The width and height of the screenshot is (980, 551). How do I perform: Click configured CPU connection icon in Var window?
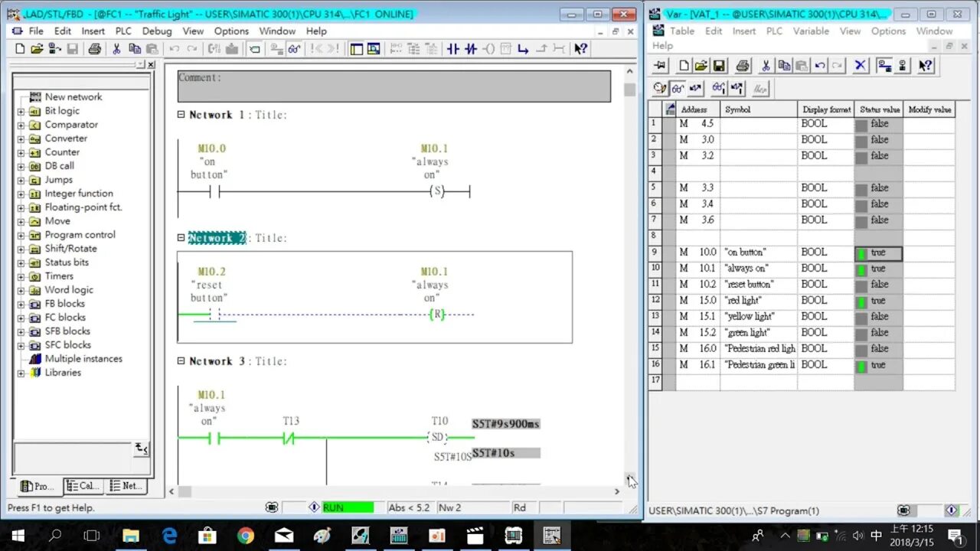(x=884, y=66)
